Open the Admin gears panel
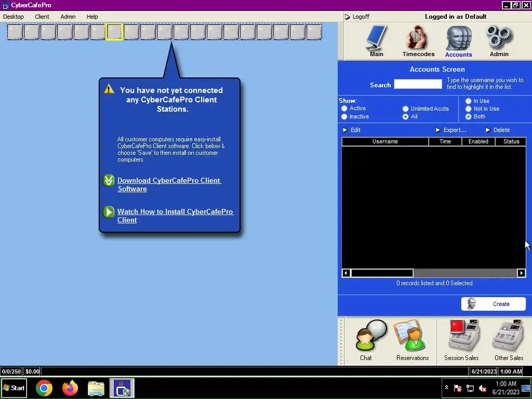532x399 pixels. click(499, 41)
